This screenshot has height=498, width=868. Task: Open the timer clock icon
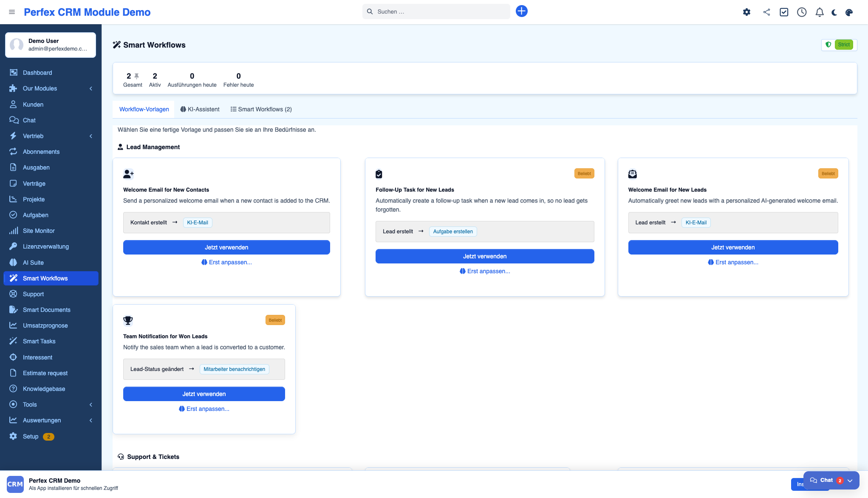coord(802,12)
